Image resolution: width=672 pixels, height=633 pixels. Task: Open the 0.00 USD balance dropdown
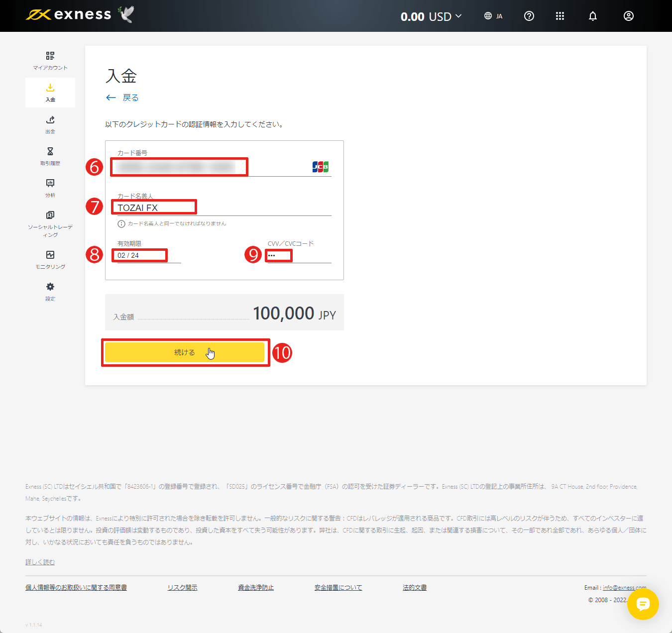pyautogui.click(x=431, y=16)
